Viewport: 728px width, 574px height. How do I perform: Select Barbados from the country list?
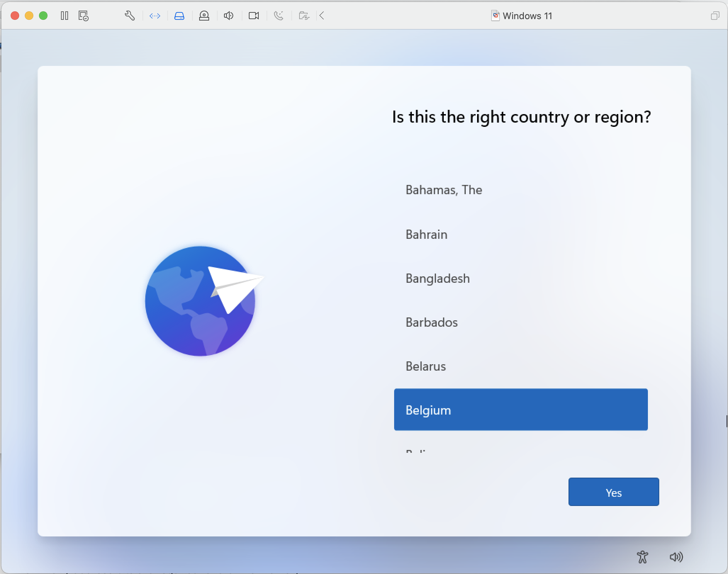[432, 322]
